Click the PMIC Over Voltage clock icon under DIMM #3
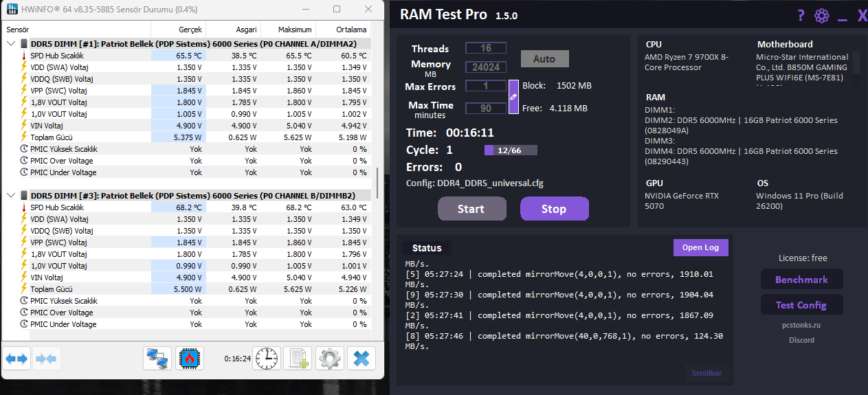The height and width of the screenshot is (395, 868). [24, 313]
